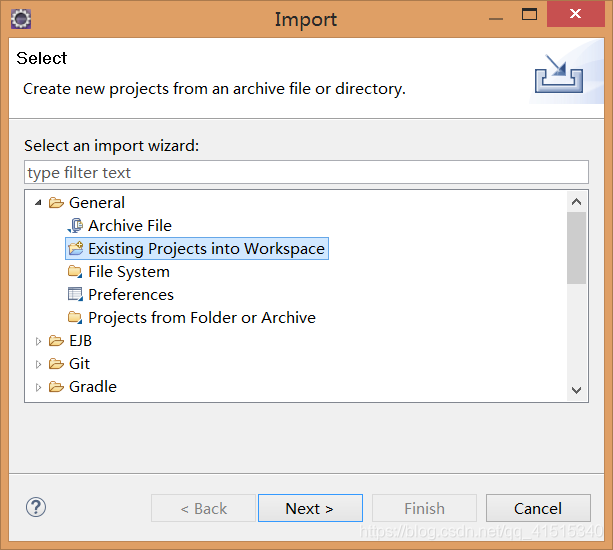Expand the EJB tree node
613x550 pixels.
click(x=38, y=341)
